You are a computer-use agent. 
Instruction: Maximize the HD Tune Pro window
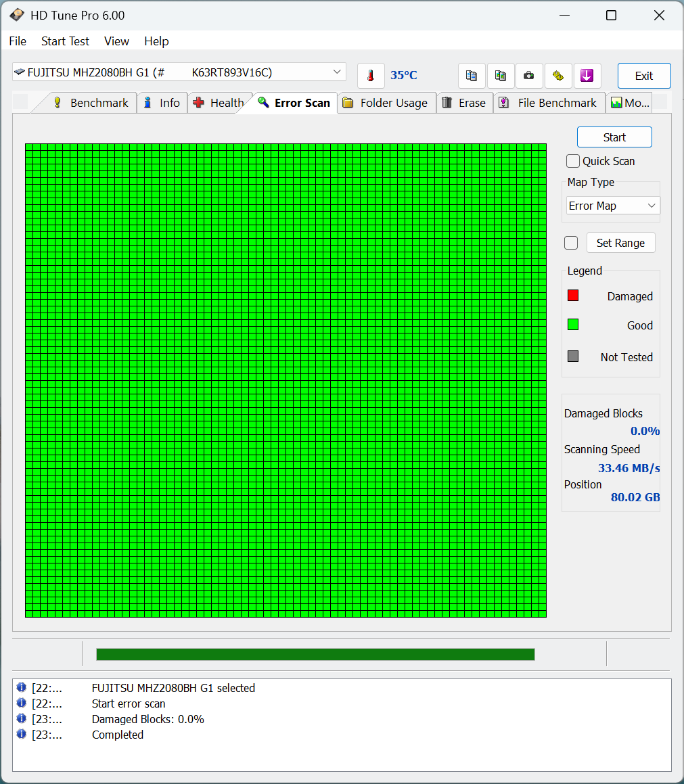point(611,15)
